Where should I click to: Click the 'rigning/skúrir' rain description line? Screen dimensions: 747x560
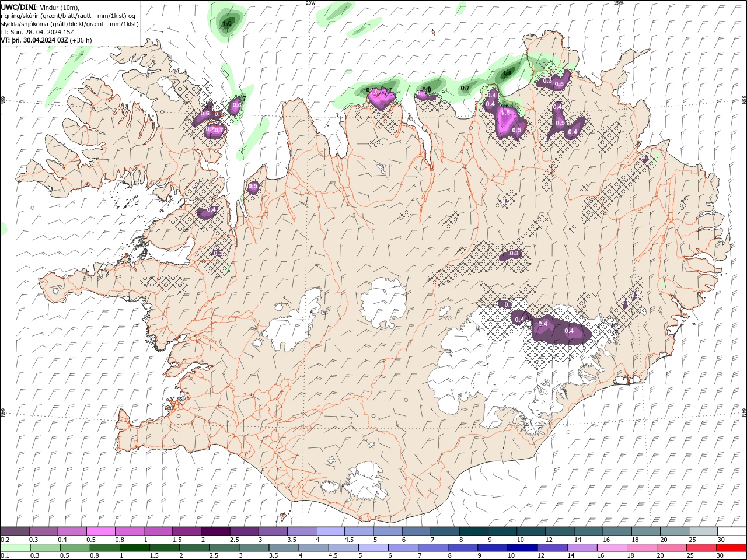(68, 16)
